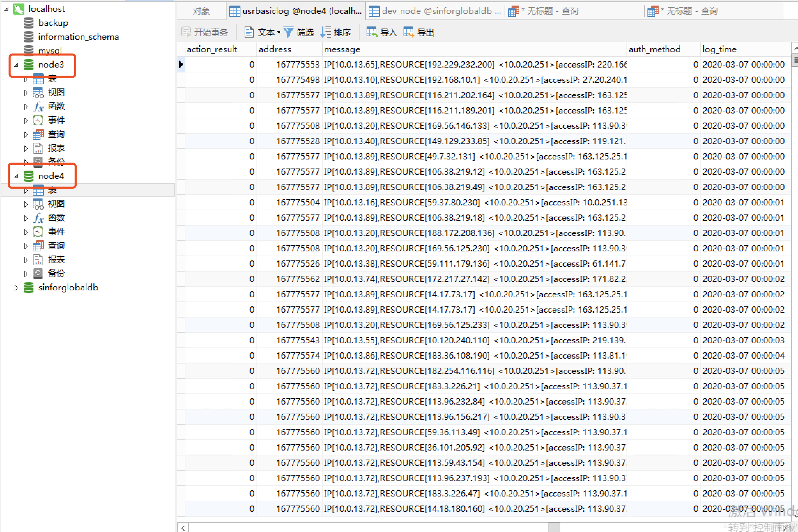Collapse the node4 database node
This screenshot has height=532, width=798.
(x=16, y=176)
